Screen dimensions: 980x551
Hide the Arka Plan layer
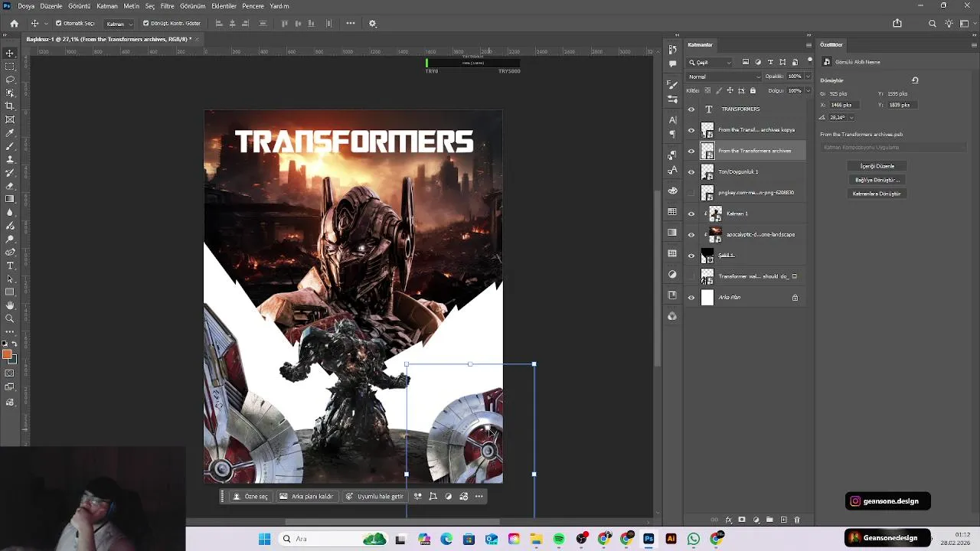pyautogui.click(x=691, y=297)
